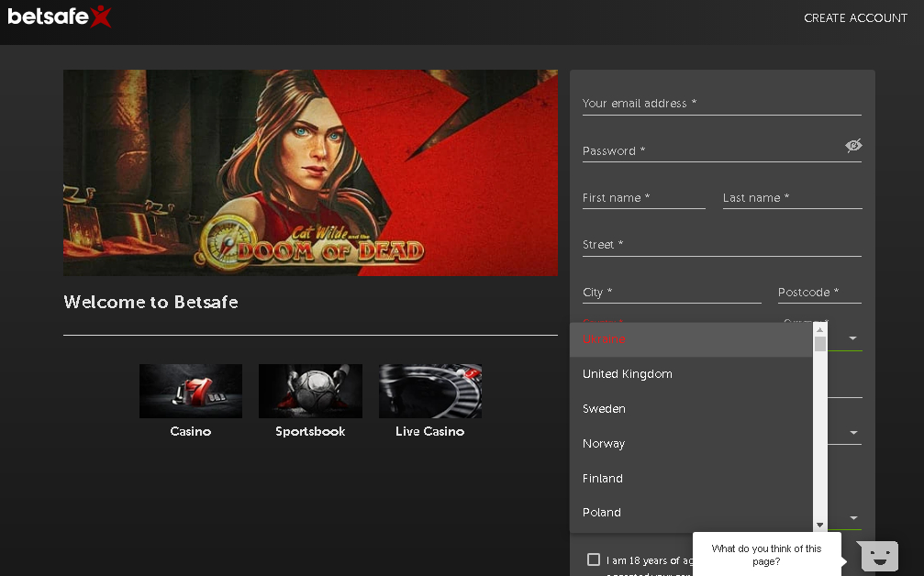
Task: Click the Welcome to Betsafe heading
Action: click(150, 302)
